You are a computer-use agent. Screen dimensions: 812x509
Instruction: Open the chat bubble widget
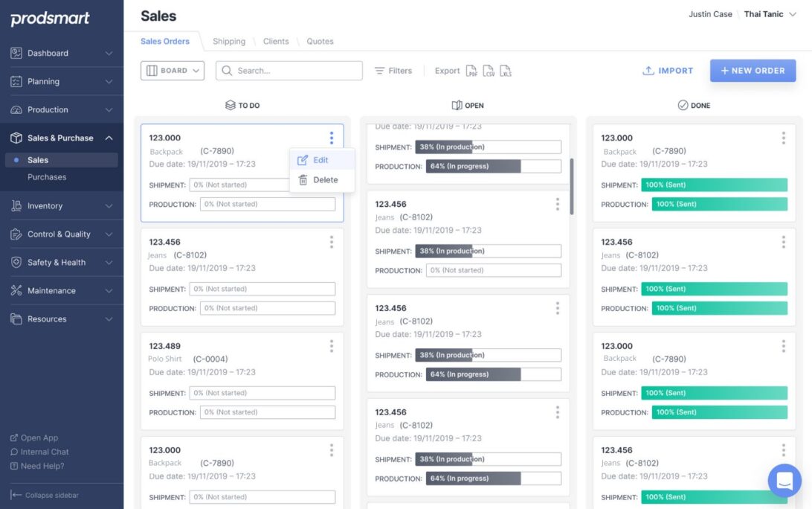(x=784, y=481)
